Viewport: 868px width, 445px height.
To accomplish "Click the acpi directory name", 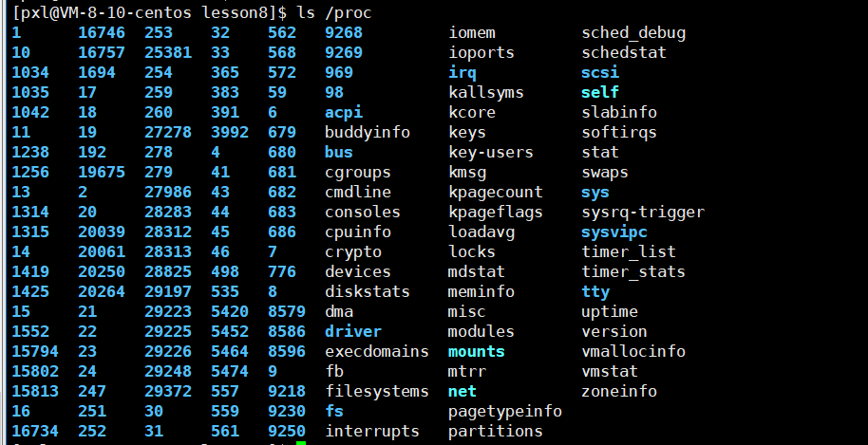I will point(344,112).
